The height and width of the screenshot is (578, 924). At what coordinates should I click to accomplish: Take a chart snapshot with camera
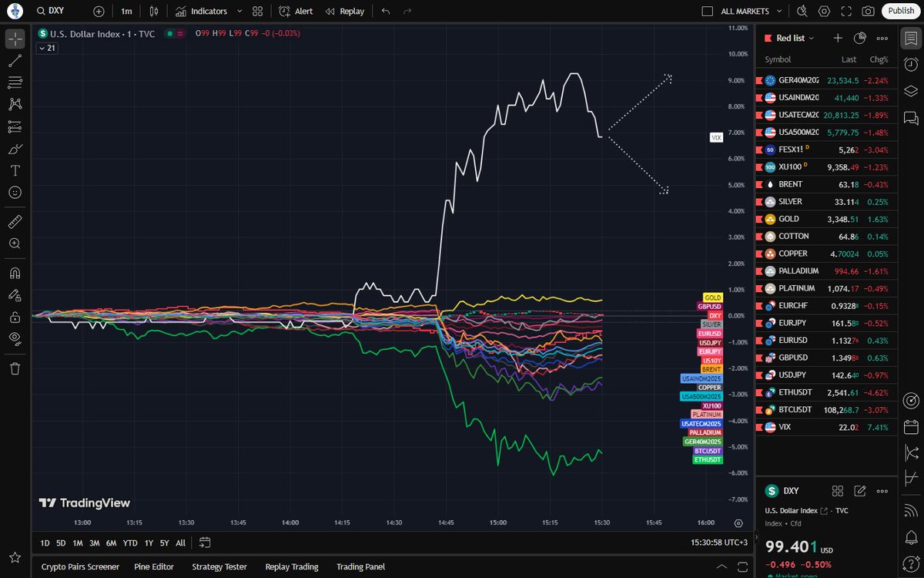tap(868, 12)
